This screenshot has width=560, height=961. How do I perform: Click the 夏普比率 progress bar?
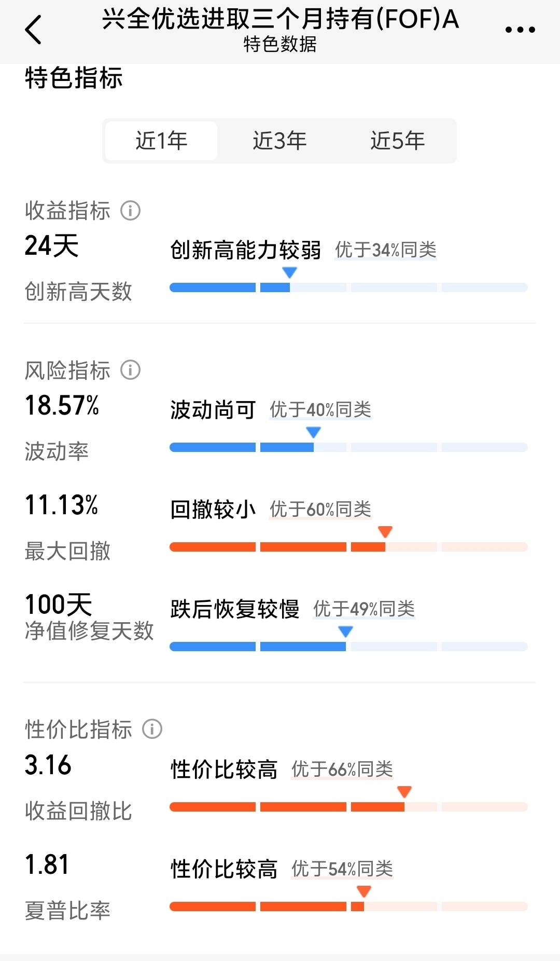pos(348,907)
